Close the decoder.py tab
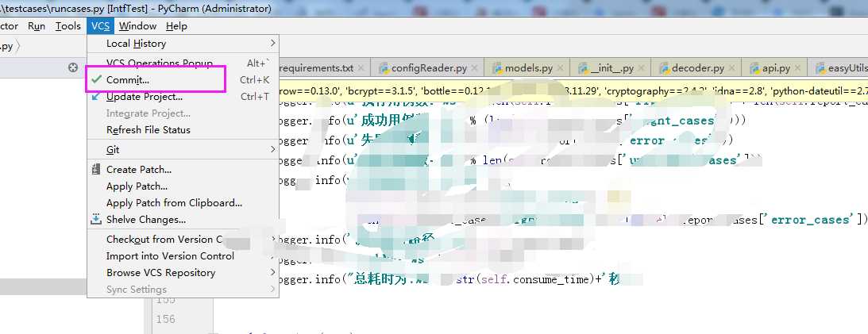Viewport: 868px width, 334px height. [732, 68]
